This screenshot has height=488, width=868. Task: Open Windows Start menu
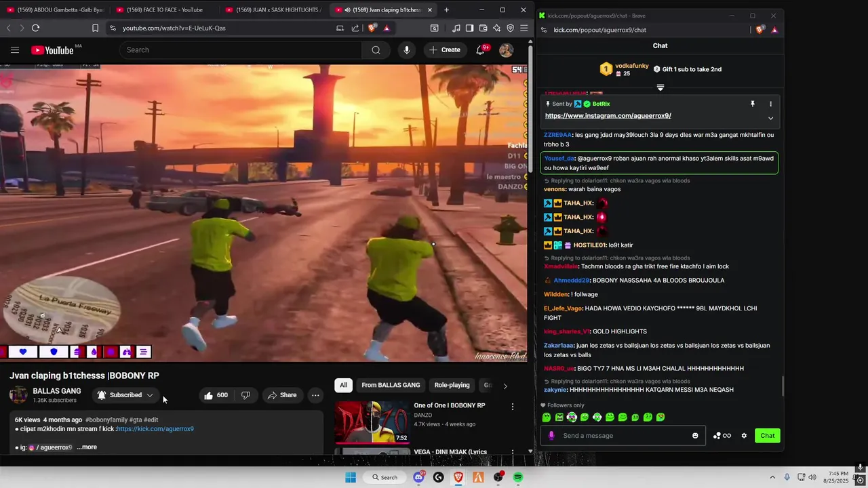point(351,477)
